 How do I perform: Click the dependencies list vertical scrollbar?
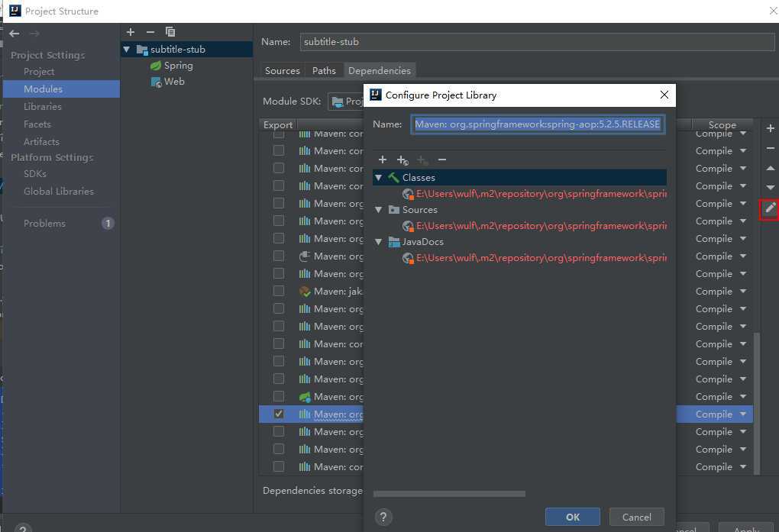pos(757,403)
